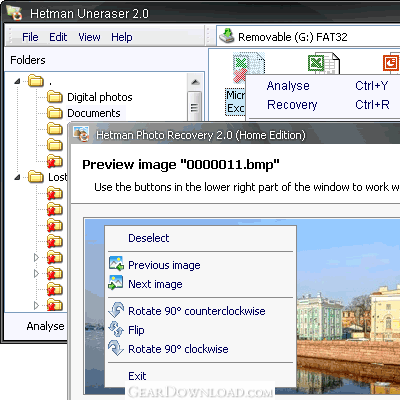Click the rotate counterclockwise icon
Image resolution: width=400 pixels, height=400 pixels.
click(116, 310)
